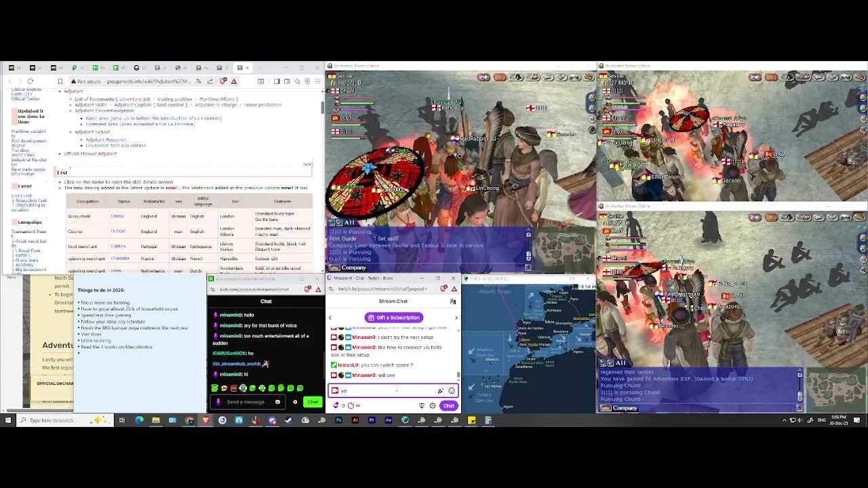Open Brave Shields in Twitch chat window
The height and width of the screenshot is (488, 868).
pyautogui.click(x=443, y=289)
